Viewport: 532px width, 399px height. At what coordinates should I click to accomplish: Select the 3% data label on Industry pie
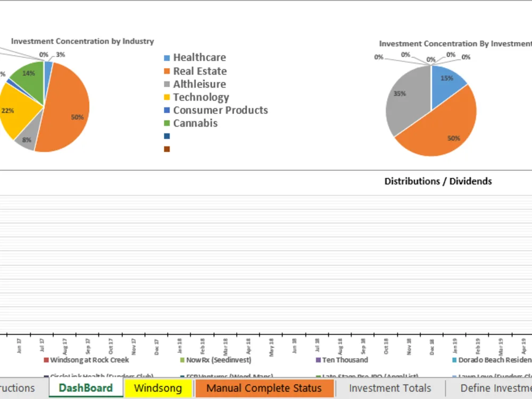click(61, 55)
